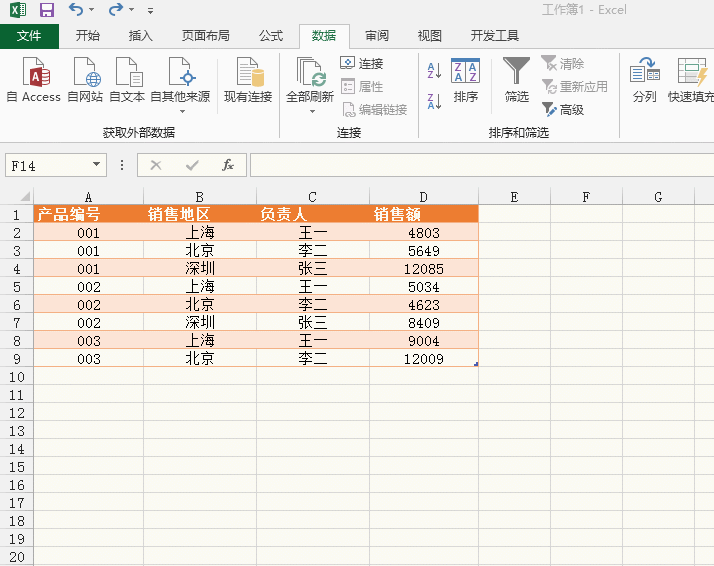The width and height of the screenshot is (714, 566).
Task: Open the redo history dropdown arrow
Action: tap(131, 10)
